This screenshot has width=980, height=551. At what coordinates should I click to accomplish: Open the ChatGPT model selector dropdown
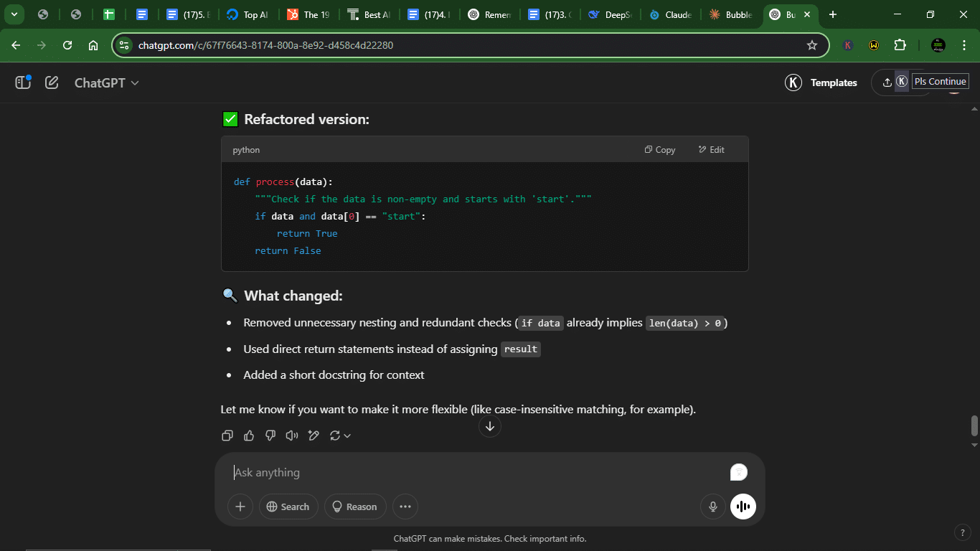click(106, 83)
